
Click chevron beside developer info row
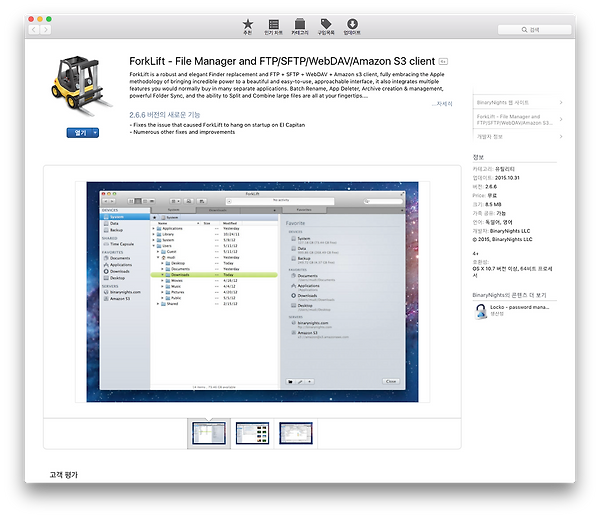coord(561,137)
